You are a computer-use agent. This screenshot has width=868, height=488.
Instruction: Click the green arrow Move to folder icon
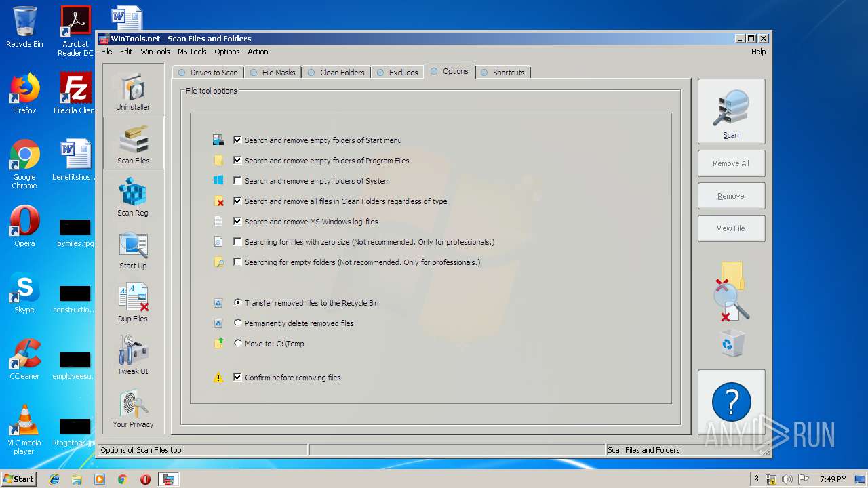click(218, 344)
